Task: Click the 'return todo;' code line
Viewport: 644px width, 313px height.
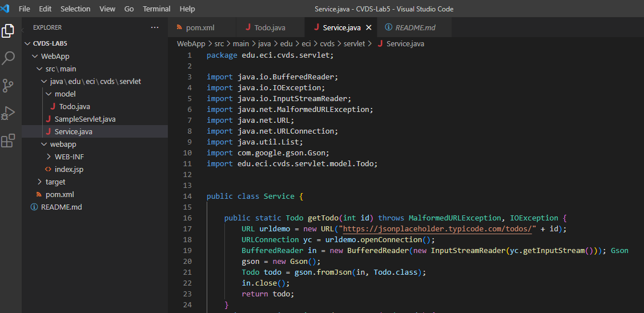Action: tap(268, 294)
